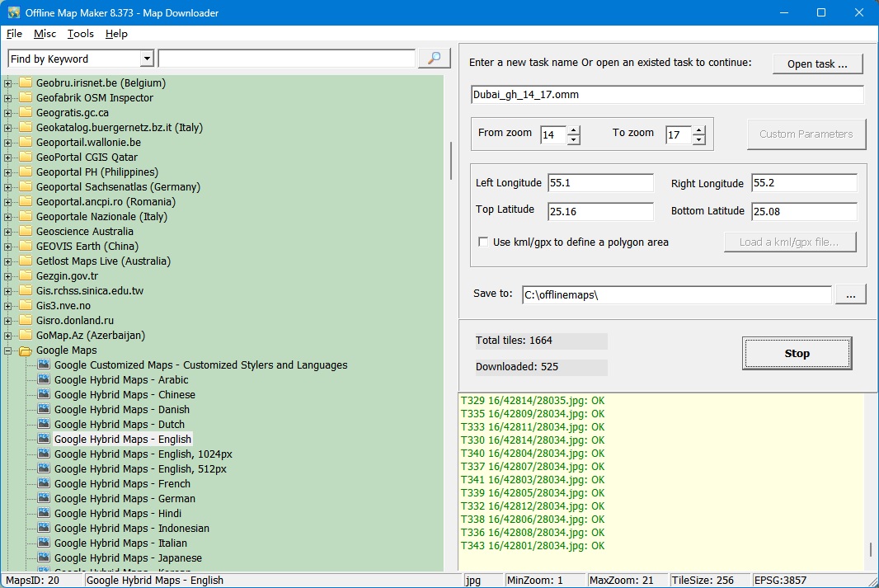Screen dimensions: 879x588
Task: Click folder icon of GEOVIS Earth (China)
Action: [x=26, y=246]
